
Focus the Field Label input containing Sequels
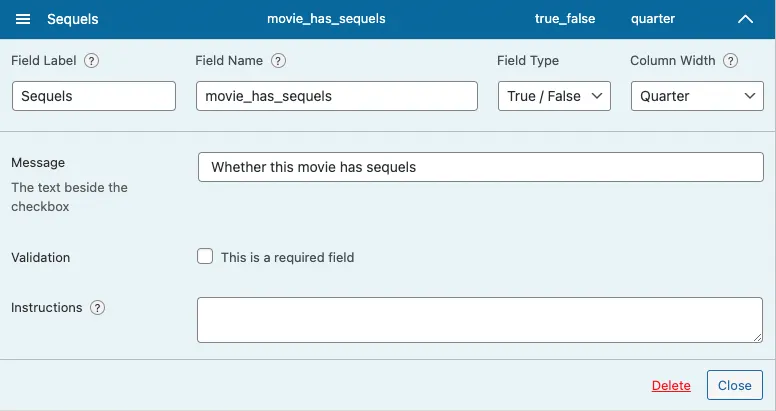coord(94,96)
